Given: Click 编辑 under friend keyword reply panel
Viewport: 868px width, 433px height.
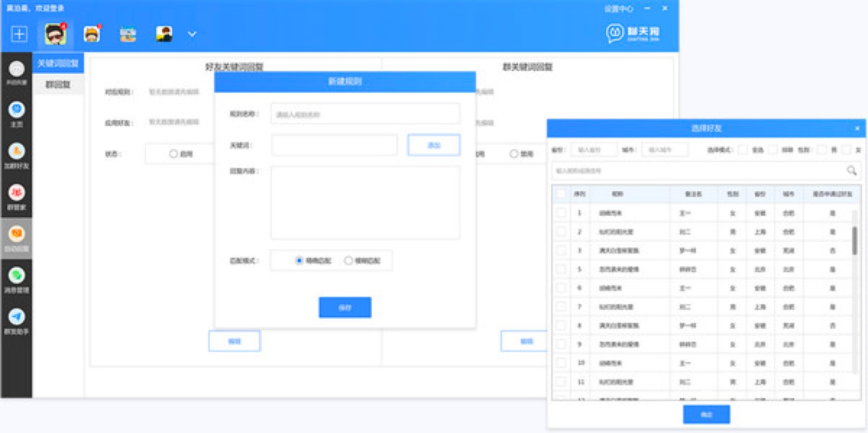Looking at the screenshot, I should coord(234,340).
